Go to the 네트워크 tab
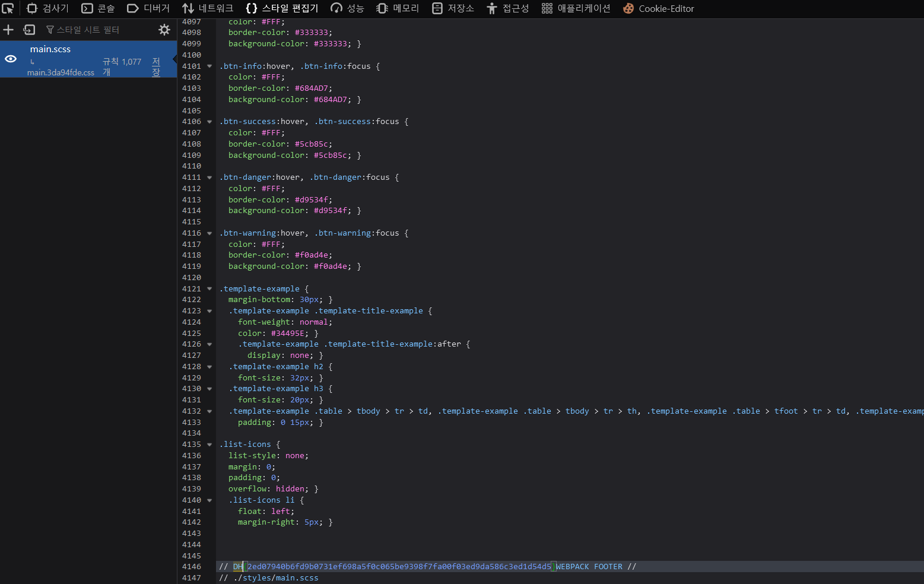This screenshot has width=924, height=584. point(208,8)
